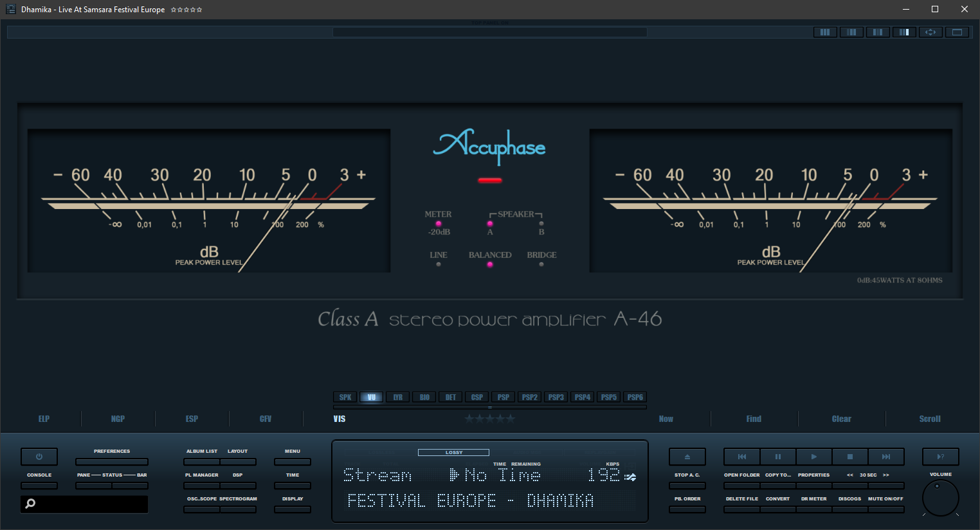Screen dimensions: 980x530
Task: Click the Clear button
Action: click(842, 419)
